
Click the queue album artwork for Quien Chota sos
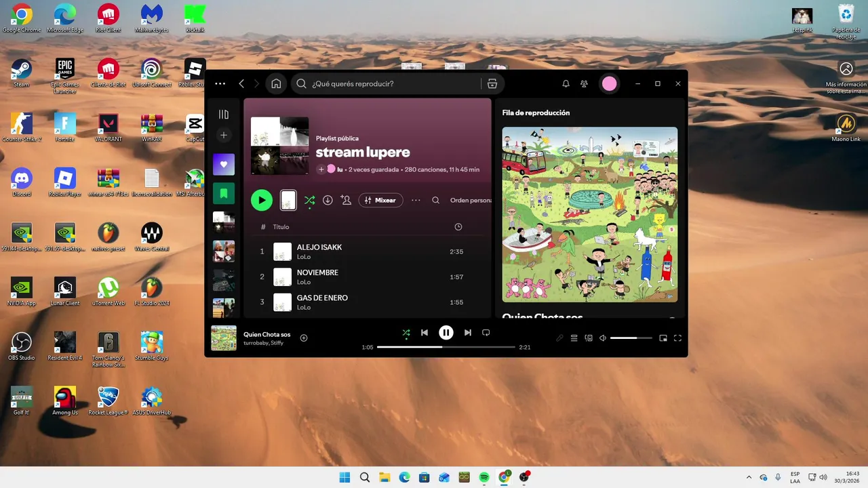[x=590, y=214]
